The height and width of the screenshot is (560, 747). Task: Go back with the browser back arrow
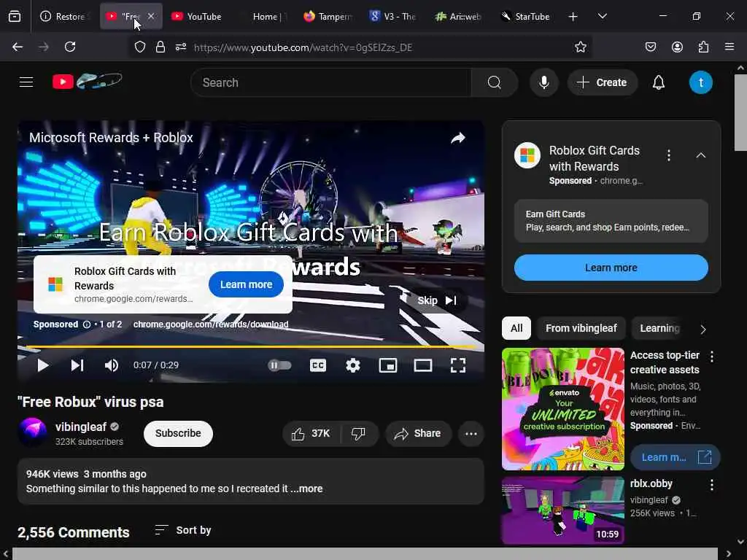click(x=18, y=47)
